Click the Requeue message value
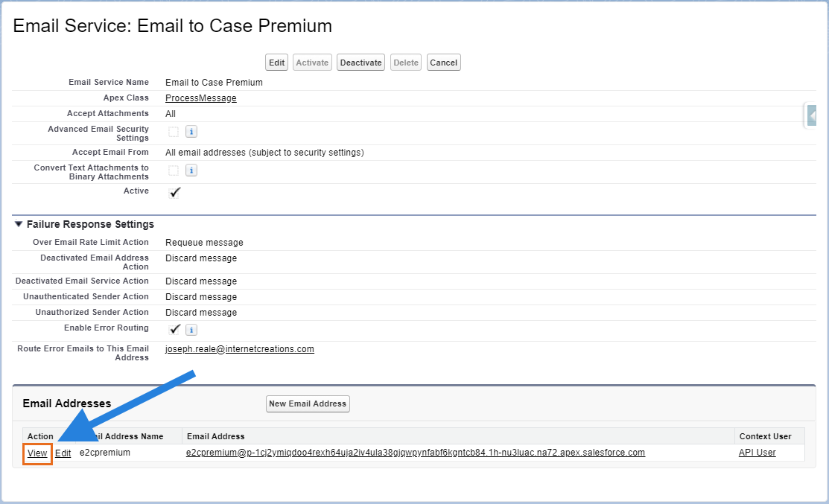 (x=205, y=243)
